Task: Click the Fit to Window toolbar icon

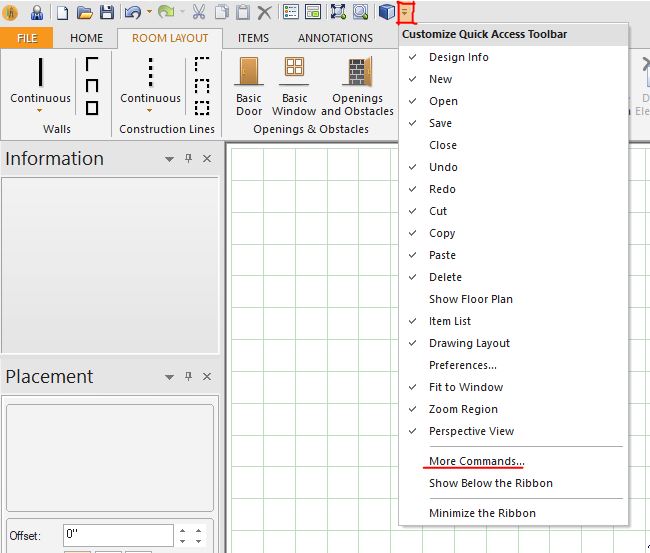Action: (337, 13)
